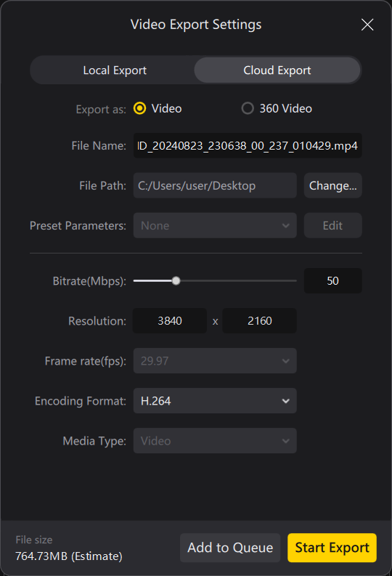392x576 pixels.
Task: Click the Encoding Format chevron arrow
Action: pyautogui.click(x=286, y=401)
